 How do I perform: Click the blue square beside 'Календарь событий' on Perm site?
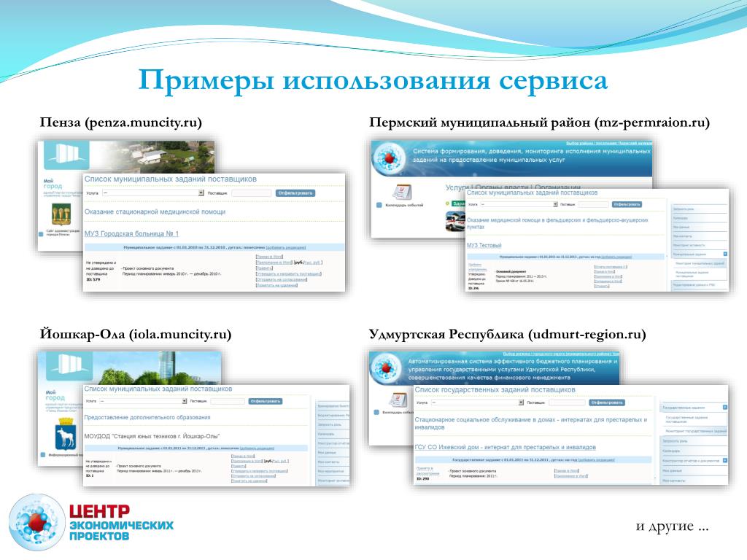(x=379, y=205)
